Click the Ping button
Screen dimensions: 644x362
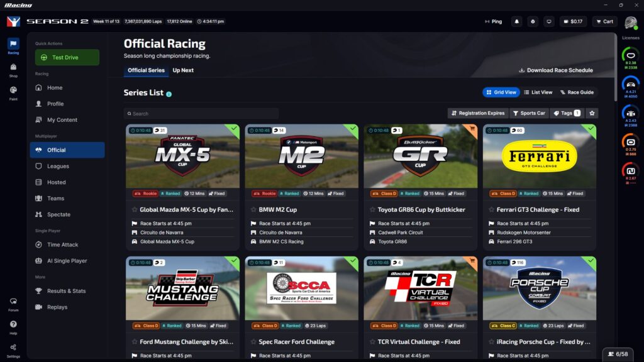click(493, 21)
